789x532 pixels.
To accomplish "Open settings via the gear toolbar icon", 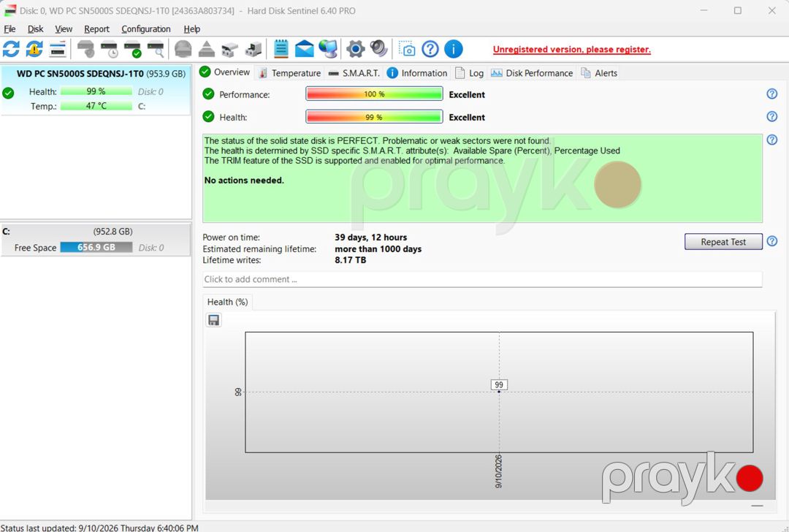I will (x=355, y=49).
